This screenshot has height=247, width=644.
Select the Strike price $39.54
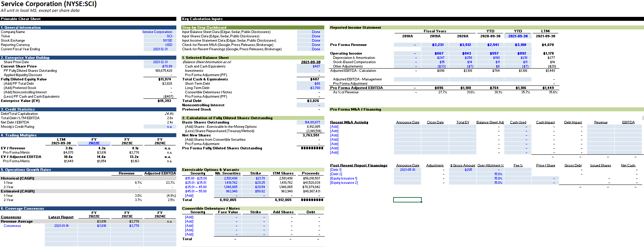[256, 187]
